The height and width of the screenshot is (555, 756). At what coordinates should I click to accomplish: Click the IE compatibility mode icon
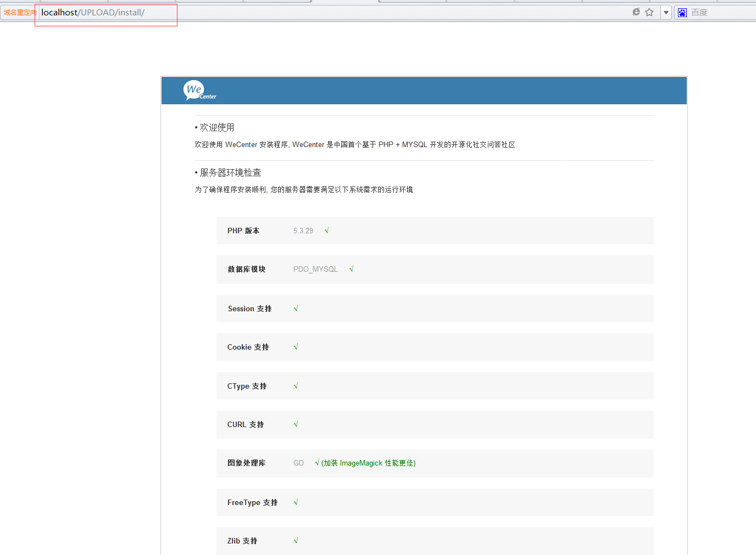636,12
